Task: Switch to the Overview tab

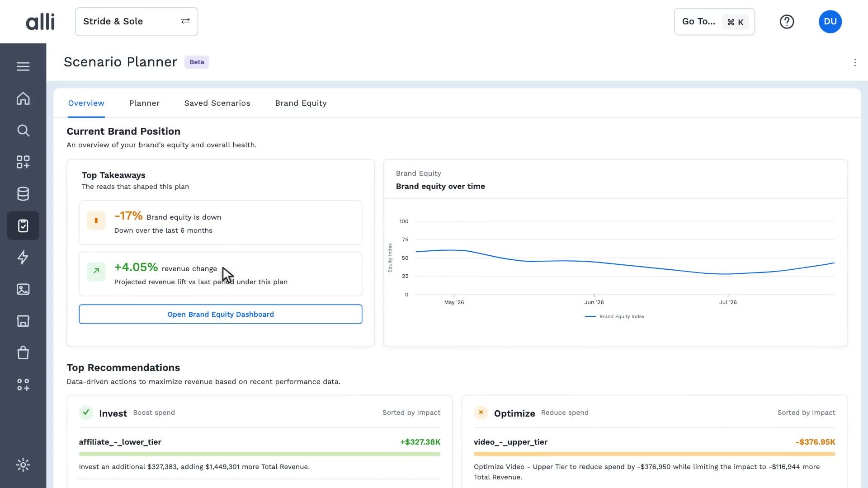Action: click(86, 103)
